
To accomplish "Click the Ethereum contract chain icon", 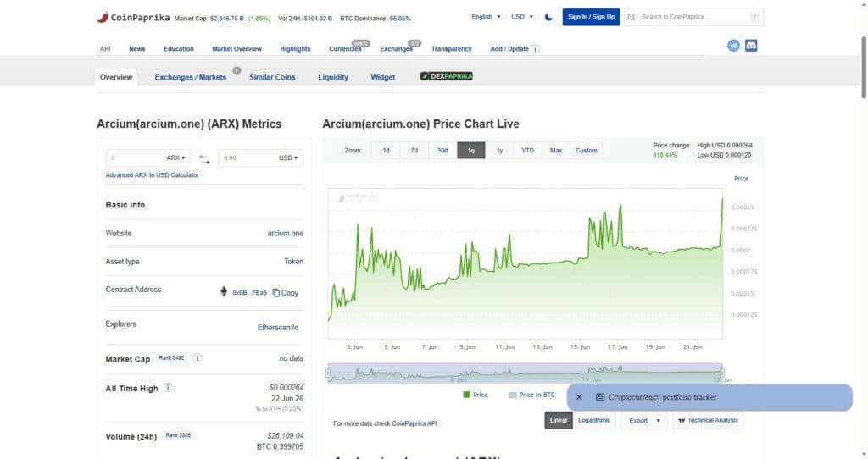I will (x=224, y=291).
